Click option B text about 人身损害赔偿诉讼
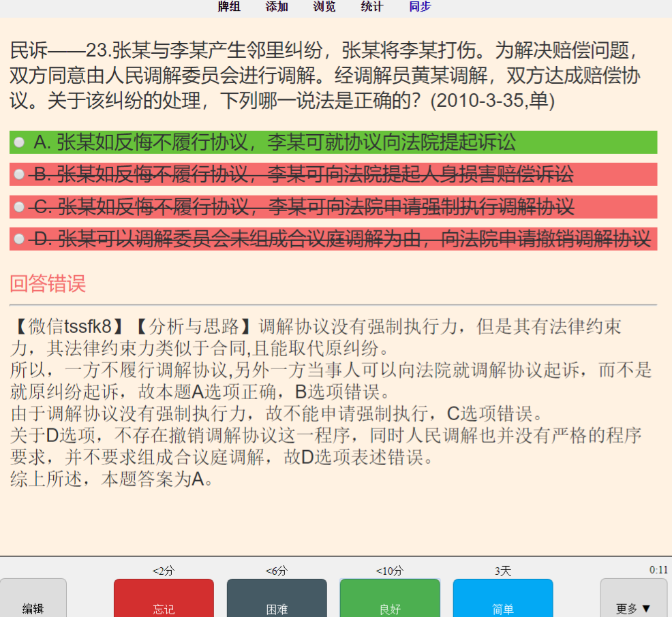Image resolution: width=672 pixels, height=617 pixels. click(303, 174)
